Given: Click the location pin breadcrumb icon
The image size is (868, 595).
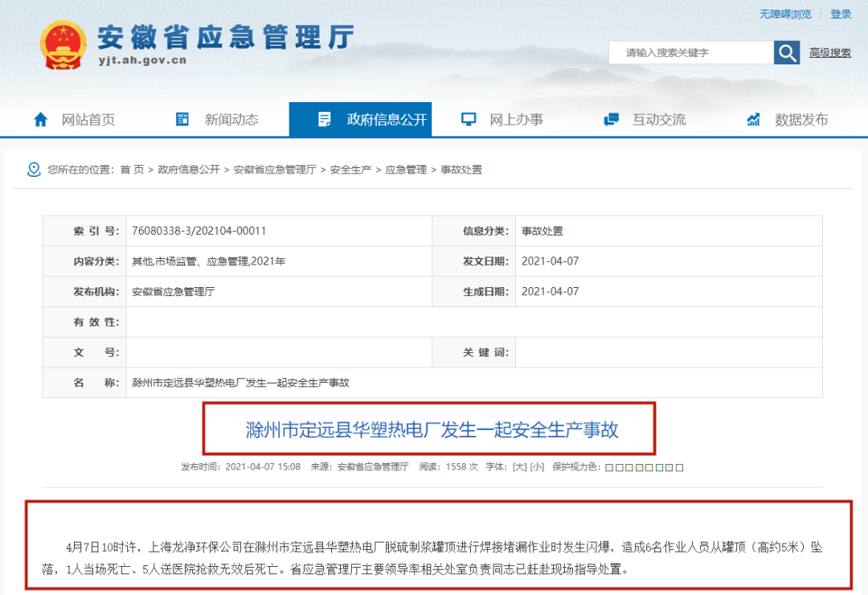Looking at the screenshot, I should (34, 170).
